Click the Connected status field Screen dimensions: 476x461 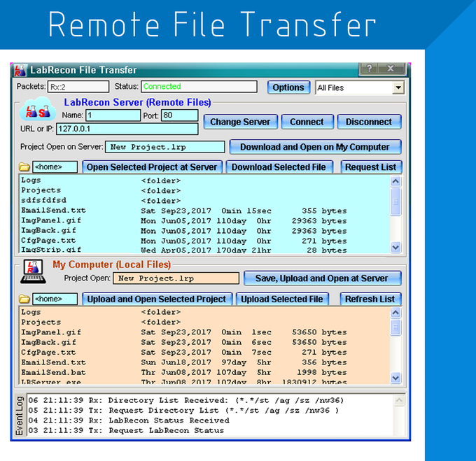[x=199, y=87]
